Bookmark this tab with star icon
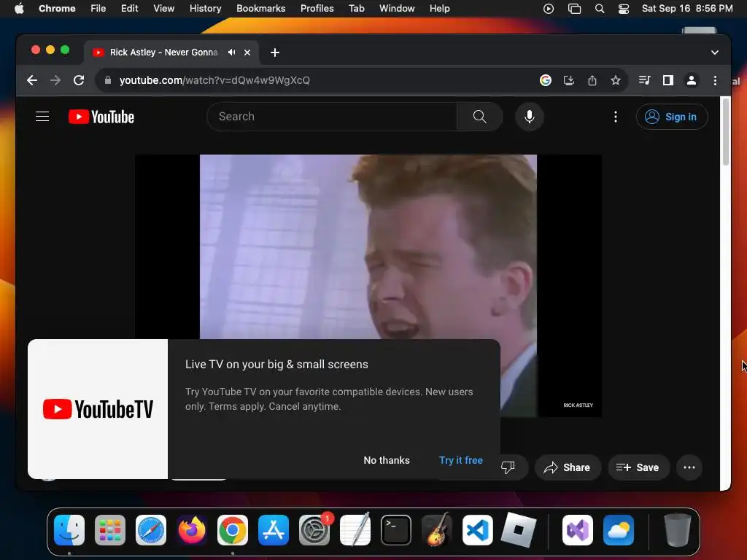 click(x=616, y=80)
